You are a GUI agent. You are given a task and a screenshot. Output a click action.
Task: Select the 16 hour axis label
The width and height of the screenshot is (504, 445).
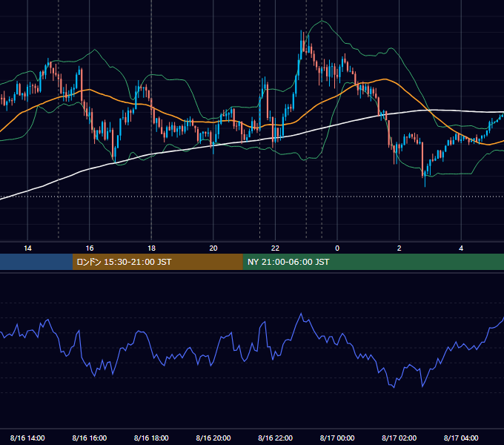click(90, 248)
